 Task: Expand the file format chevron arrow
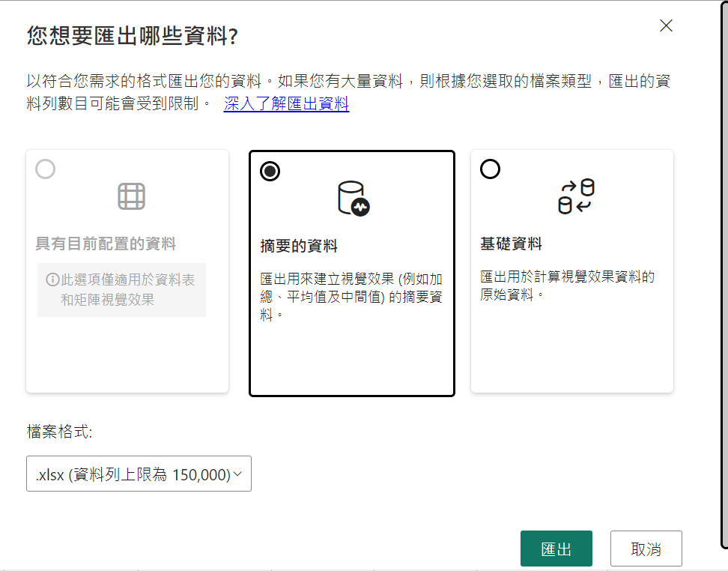[x=238, y=474]
